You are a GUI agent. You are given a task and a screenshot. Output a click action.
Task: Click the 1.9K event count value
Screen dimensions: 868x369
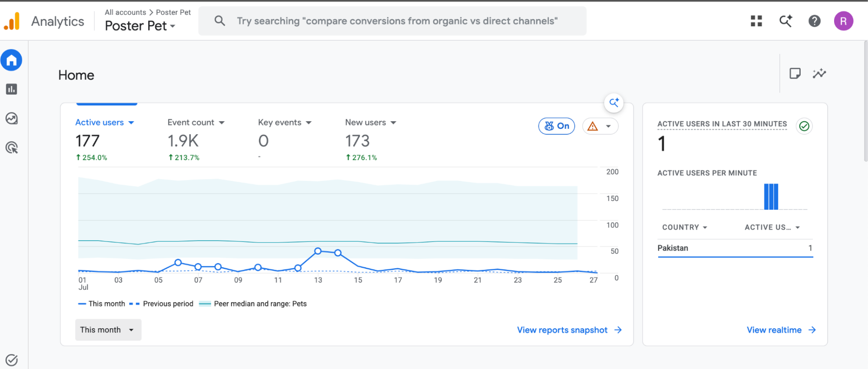coord(183,141)
